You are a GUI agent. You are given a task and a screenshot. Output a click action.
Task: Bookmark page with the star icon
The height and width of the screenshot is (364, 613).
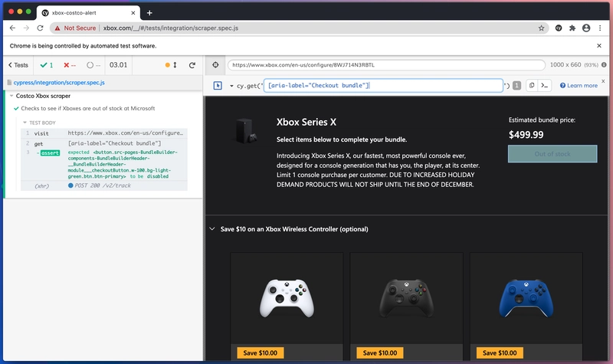click(541, 28)
